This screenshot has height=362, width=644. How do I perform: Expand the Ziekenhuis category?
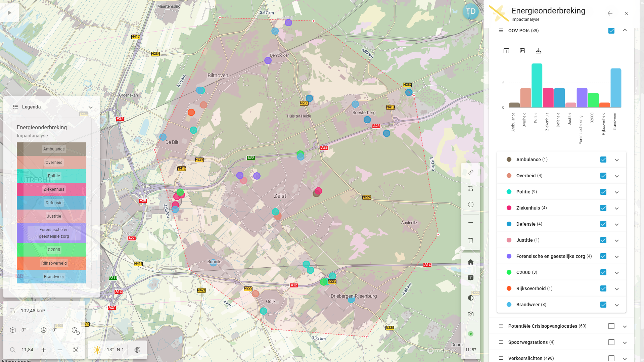click(x=616, y=208)
